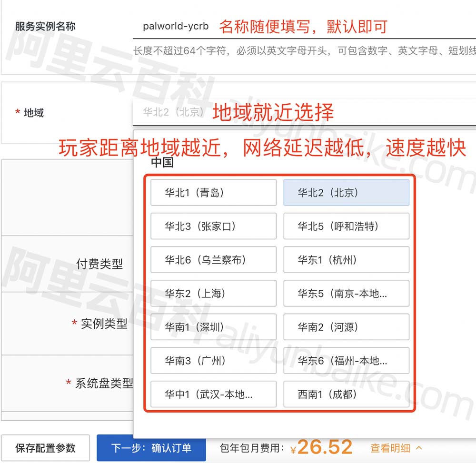Select the 华南3（广州）region
The image size is (476, 463).
(x=213, y=361)
